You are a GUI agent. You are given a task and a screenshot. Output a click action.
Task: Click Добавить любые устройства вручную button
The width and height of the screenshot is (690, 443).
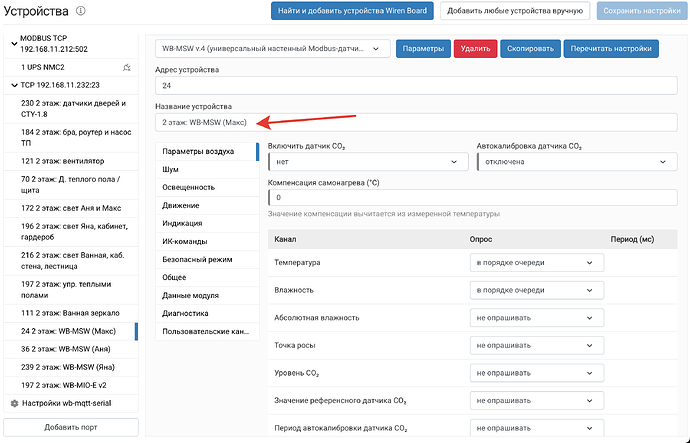[x=515, y=11]
